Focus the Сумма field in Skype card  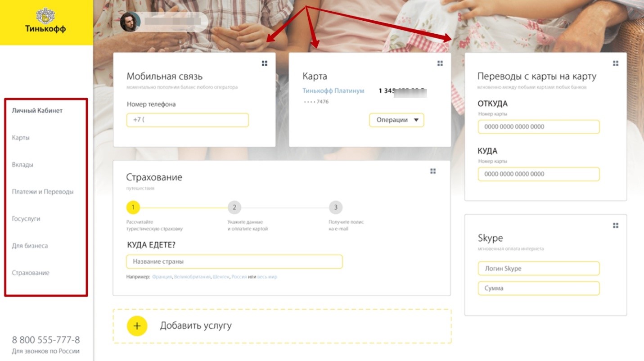click(x=539, y=289)
